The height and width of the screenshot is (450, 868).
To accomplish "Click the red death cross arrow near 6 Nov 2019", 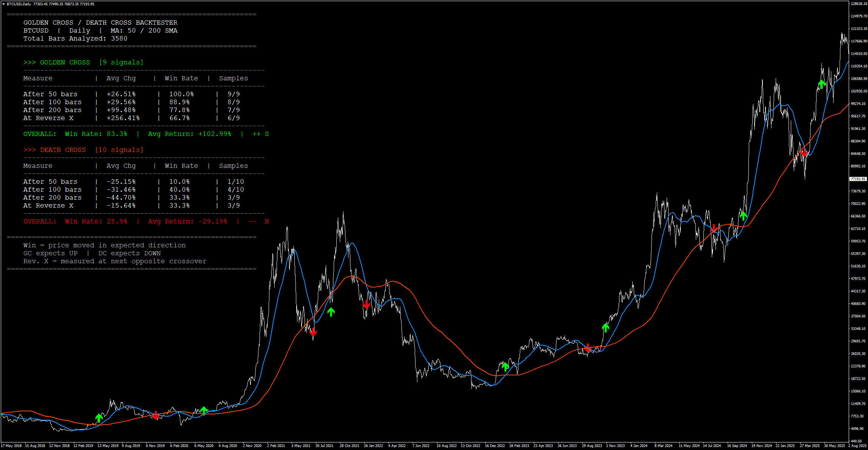I will point(156,415).
